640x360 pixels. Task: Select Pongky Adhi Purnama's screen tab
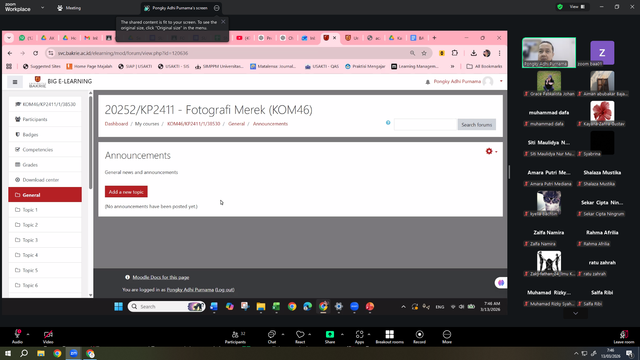pyautogui.click(x=180, y=8)
